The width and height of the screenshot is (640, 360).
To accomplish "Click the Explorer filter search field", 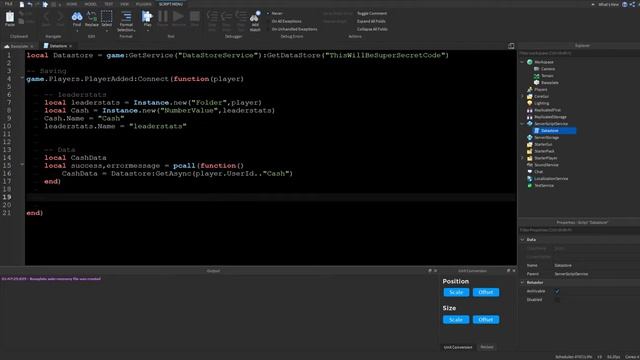I will tap(579, 53).
